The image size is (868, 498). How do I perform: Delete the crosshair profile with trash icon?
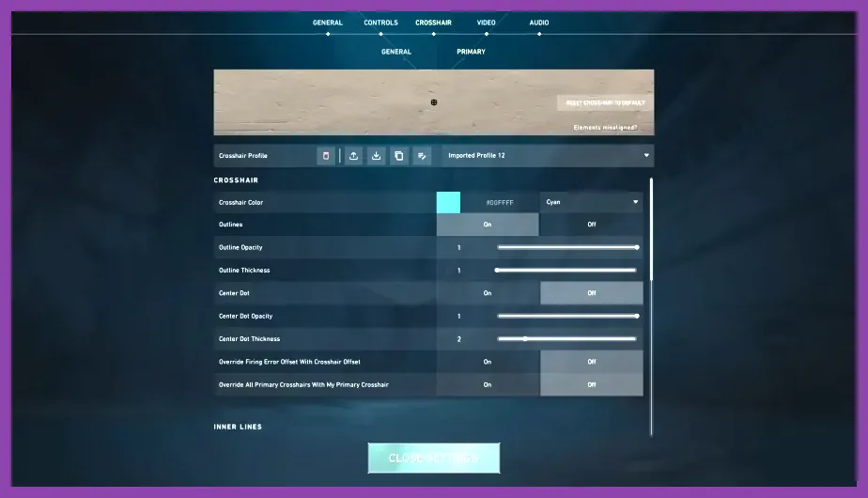click(325, 156)
